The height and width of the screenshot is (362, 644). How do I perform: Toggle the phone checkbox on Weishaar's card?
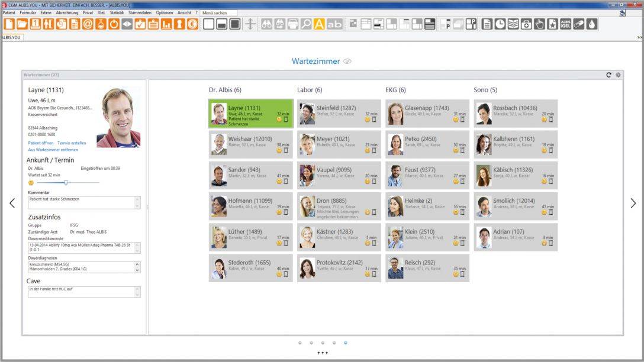click(x=286, y=150)
